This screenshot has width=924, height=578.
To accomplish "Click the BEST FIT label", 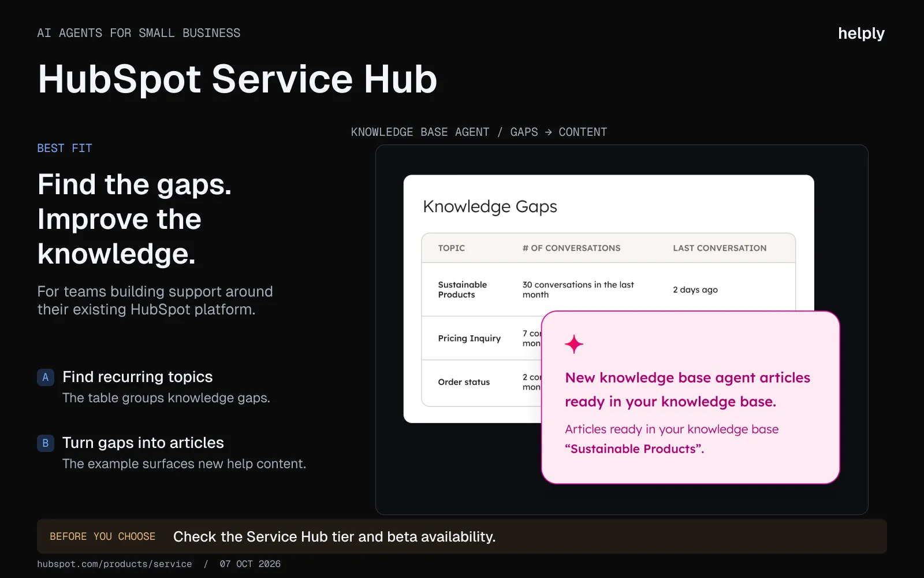I will 65,149.
